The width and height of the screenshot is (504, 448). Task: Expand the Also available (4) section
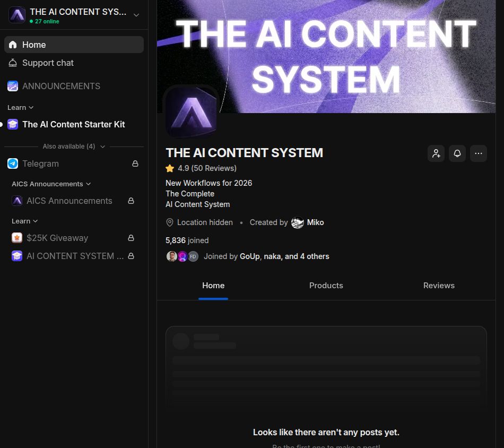74,147
